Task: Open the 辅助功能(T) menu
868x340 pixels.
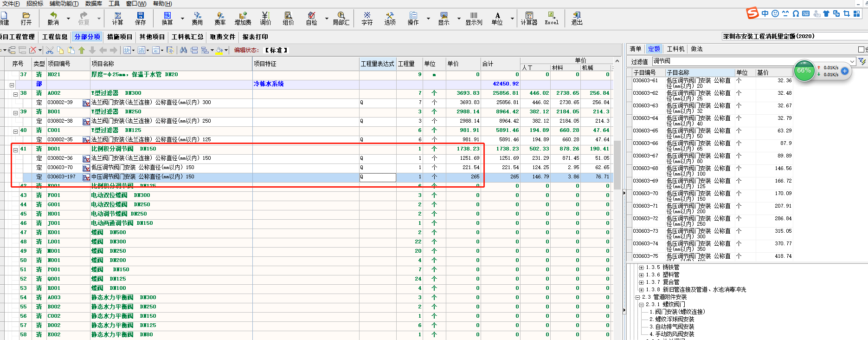Action: [64, 4]
